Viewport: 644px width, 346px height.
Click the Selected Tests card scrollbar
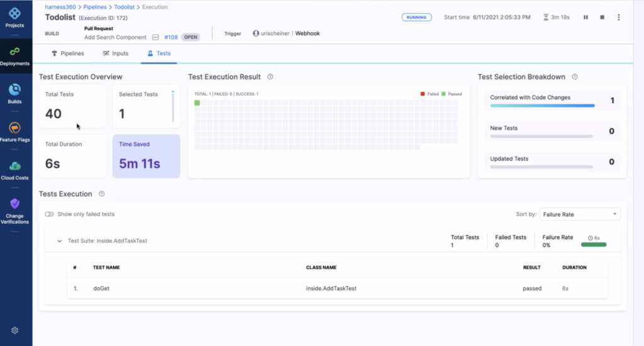click(173, 106)
